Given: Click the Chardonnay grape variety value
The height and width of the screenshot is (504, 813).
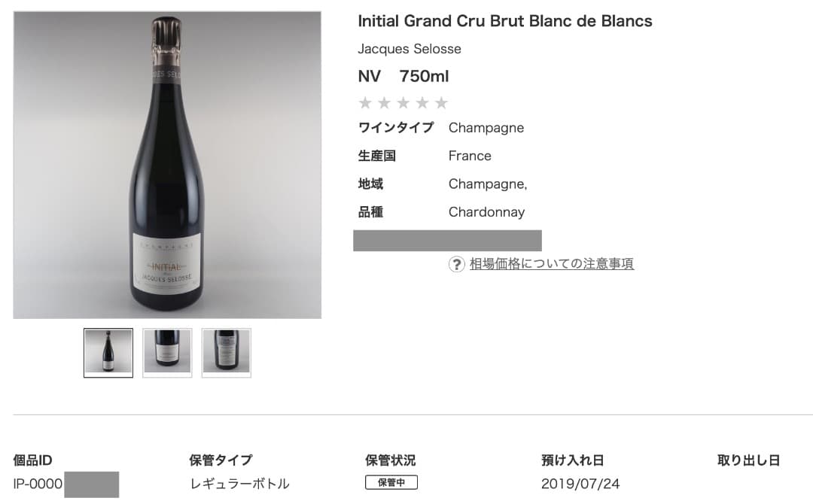Looking at the screenshot, I should (x=486, y=212).
